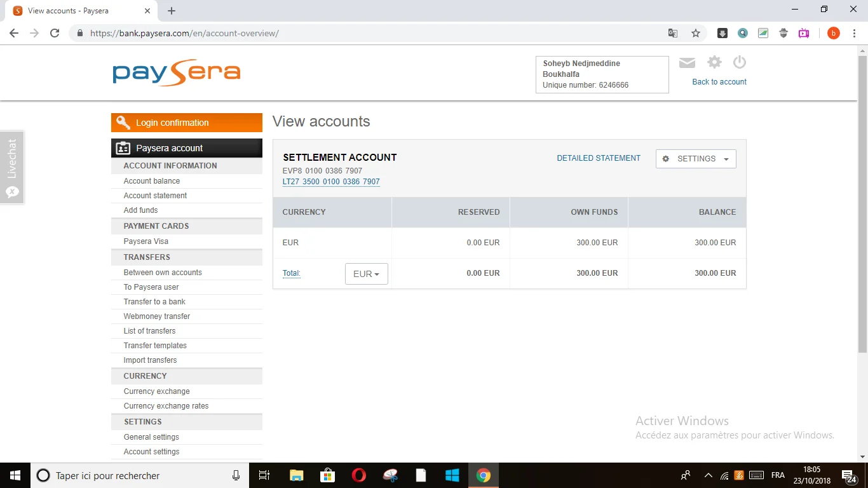Image resolution: width=868 pixels, height=488 pixels.
Task: Click the Detailed Statement link
Action: point(599,158)
